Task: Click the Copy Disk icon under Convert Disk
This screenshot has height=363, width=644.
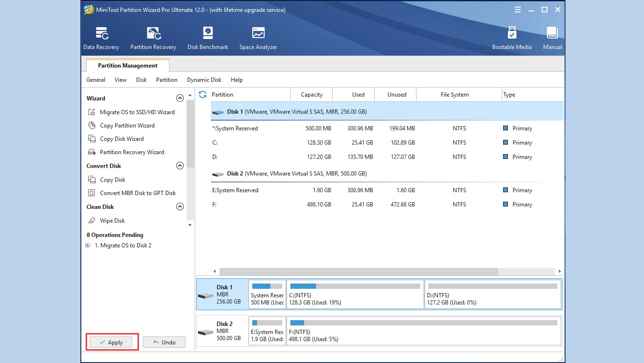Action: coord(92,180)
